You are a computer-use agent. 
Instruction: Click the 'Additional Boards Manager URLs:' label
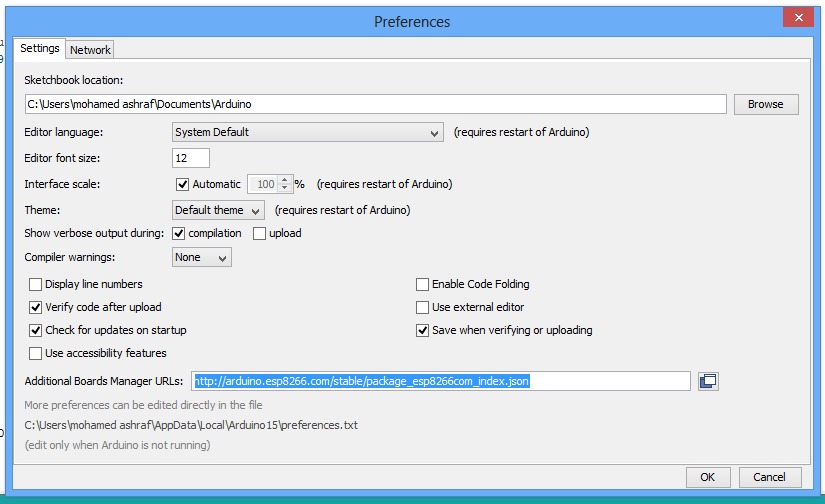(104, 381)
